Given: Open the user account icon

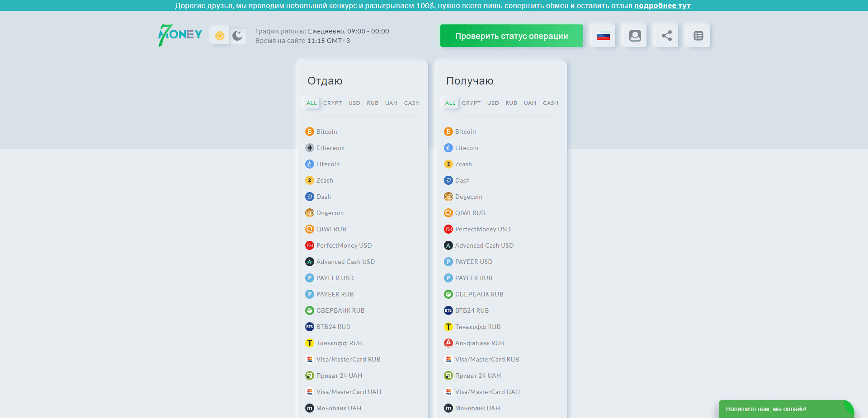Looking at the screenshot, I should click(635, 36).
